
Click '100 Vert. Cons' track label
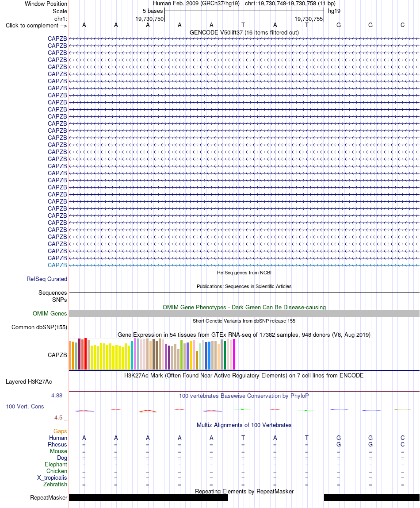tap(25, 407)
